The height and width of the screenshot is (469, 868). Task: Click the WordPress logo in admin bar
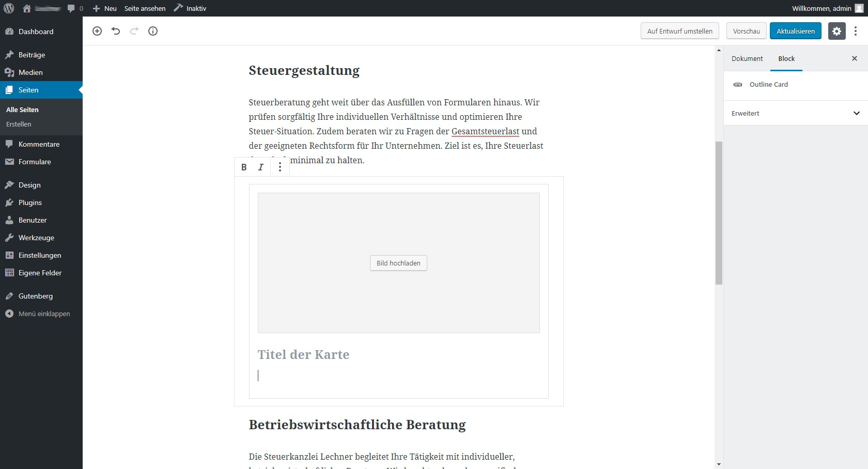click(x=8, y=8)
